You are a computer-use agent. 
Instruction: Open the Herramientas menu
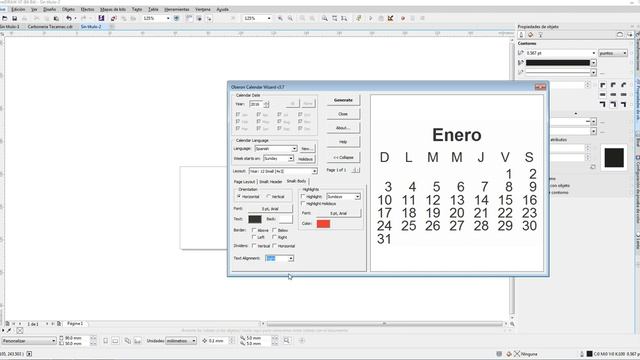(x=177, y=9)
